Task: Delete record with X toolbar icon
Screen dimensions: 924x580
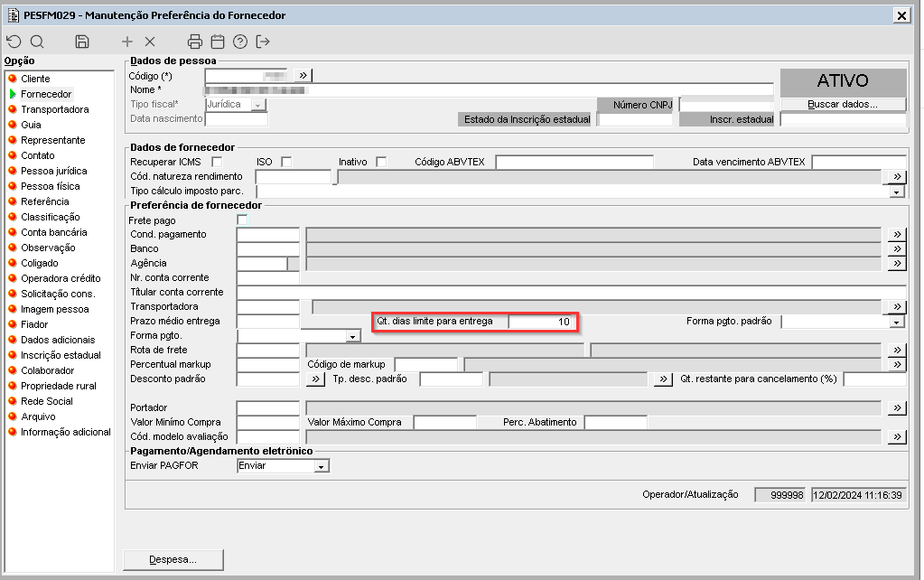Action: 150,42
